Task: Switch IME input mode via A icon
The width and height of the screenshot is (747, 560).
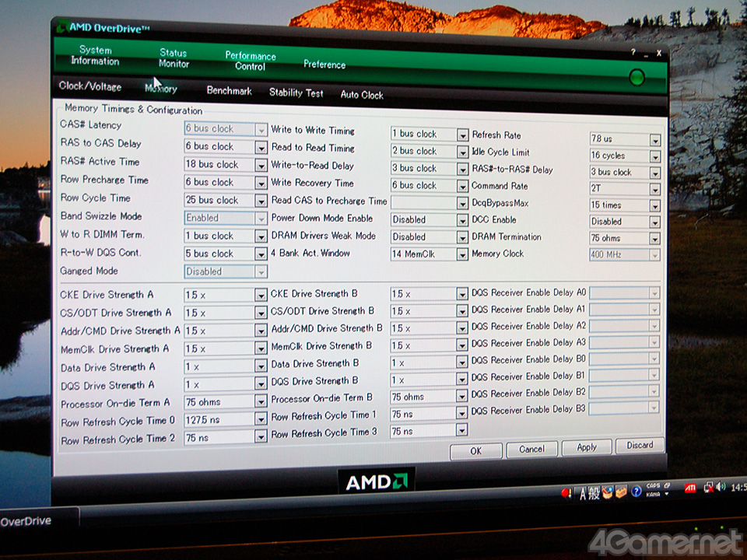Action: pyautogui.click(x=583, y=495)
